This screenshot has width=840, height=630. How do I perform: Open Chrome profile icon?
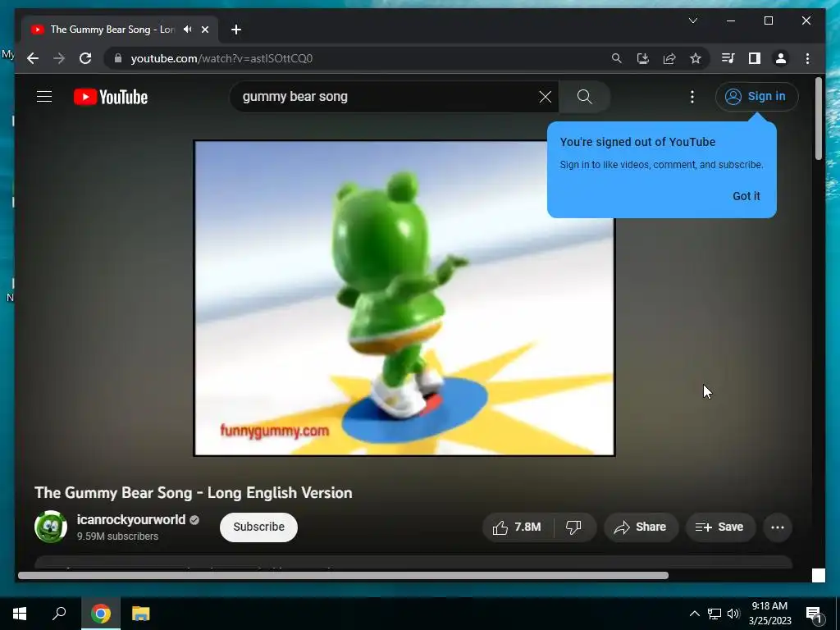point(781,58)
